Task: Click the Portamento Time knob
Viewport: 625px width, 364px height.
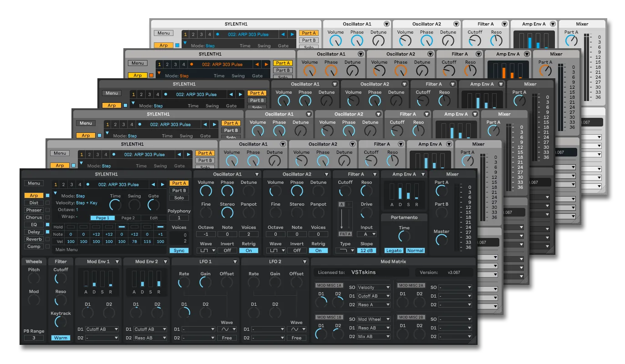Action: coord(404,237)
